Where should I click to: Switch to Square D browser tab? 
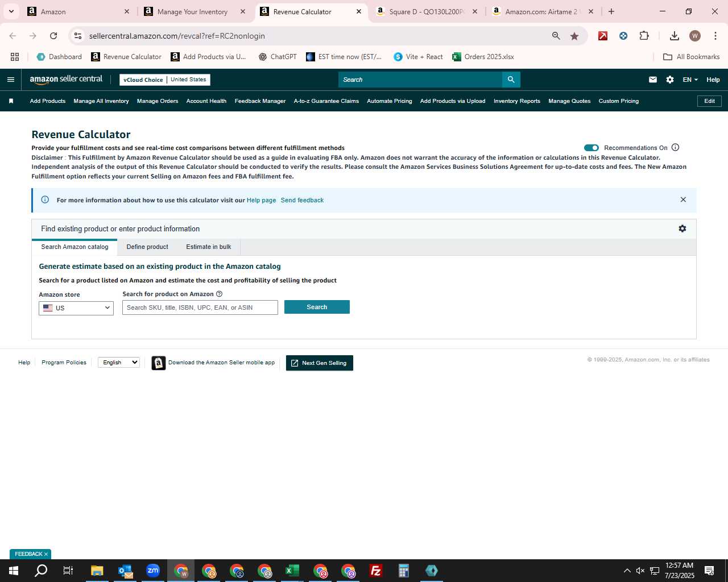point(427,11)
